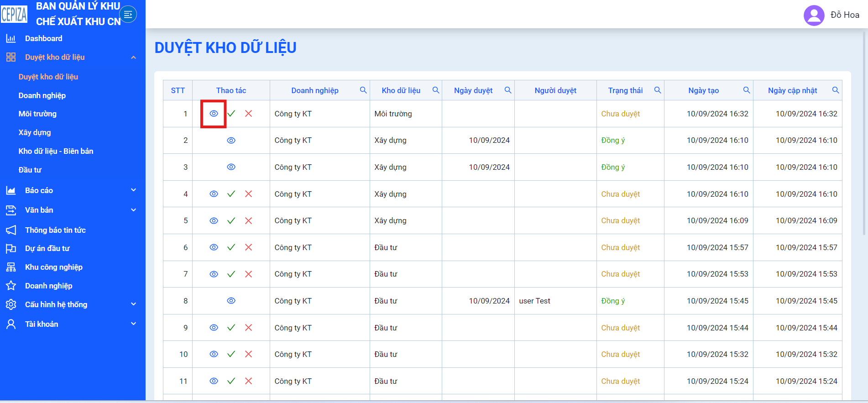Screen dimensions: 868x403
Task: View row 10 details with eye icon
Action: (x=214, y=354)
